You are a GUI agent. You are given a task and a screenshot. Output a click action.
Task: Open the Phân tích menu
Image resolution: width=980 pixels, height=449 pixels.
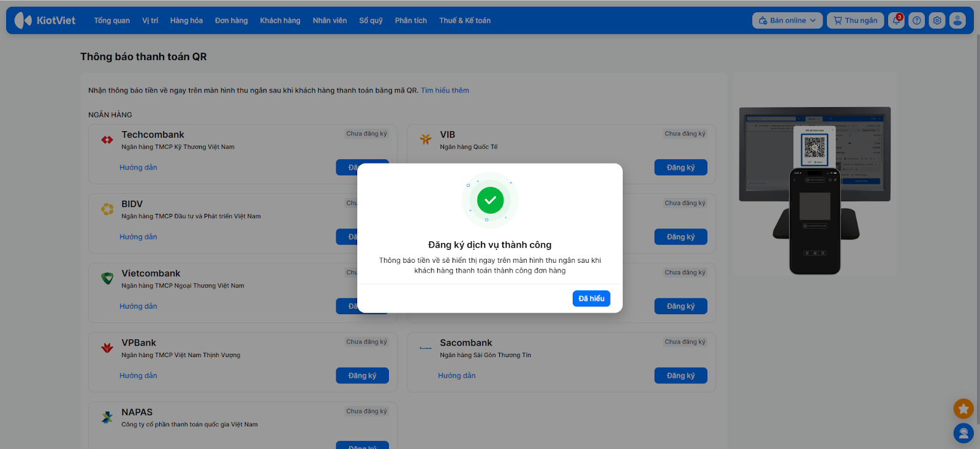(411, 20)
